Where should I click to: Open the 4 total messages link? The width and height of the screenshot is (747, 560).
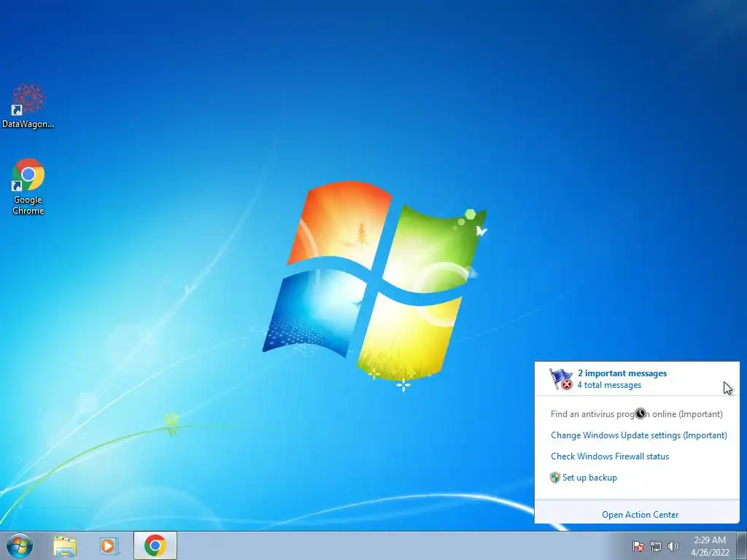[x=609, y=385]
